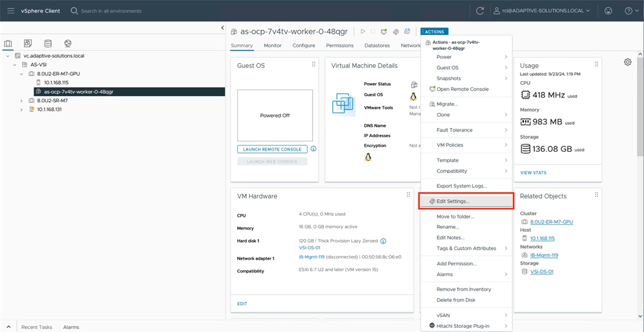The width and height of the screenshot is (644, 332).
Task: Expand the 10.1.168.131 host node
Action: 22,110
